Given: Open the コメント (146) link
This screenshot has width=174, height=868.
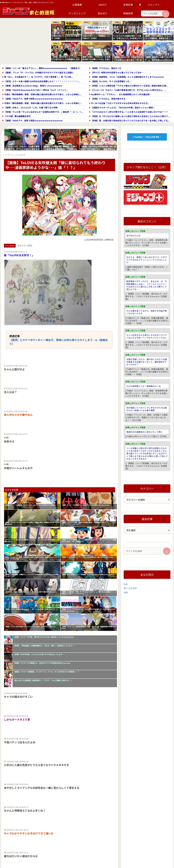Looking at the screenshot, I should point(24,246).
